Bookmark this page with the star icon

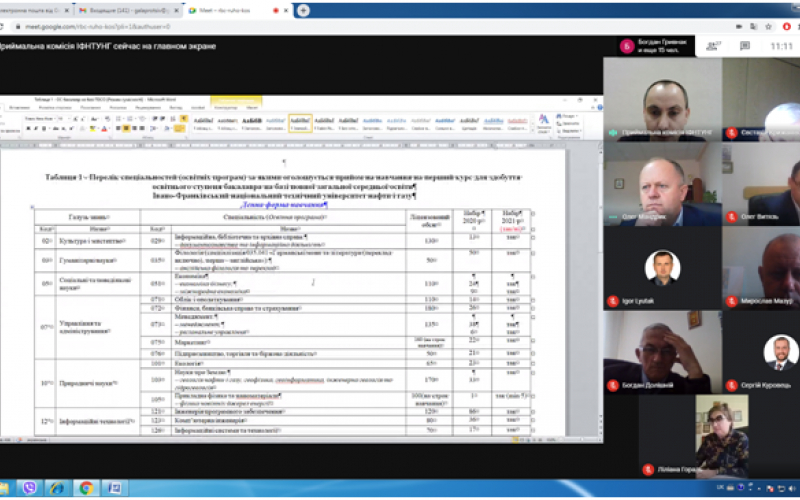[768, 27]
